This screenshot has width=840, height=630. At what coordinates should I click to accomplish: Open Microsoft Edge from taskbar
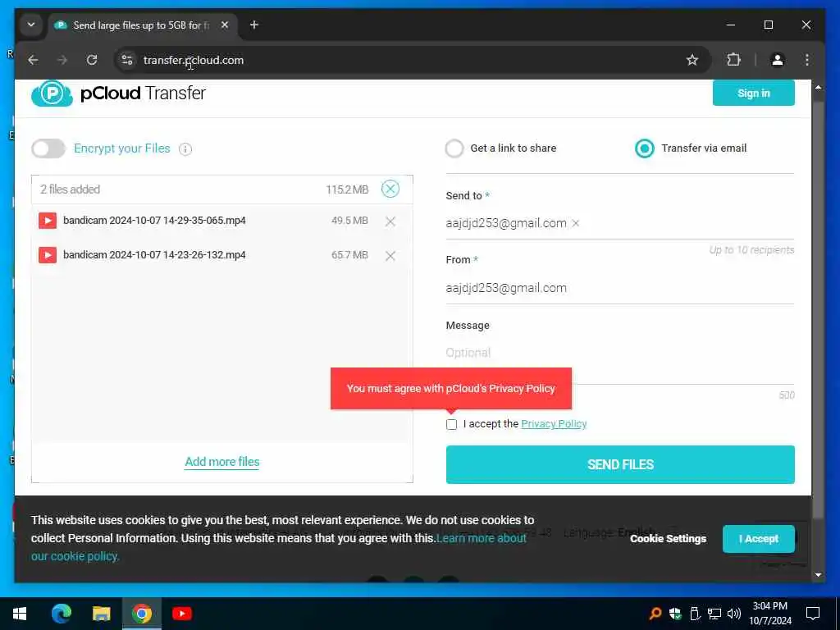coord(61,614)
